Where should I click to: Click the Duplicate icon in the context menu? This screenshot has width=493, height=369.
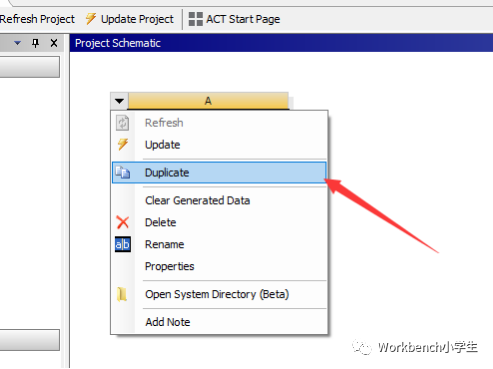pos(123,172)
